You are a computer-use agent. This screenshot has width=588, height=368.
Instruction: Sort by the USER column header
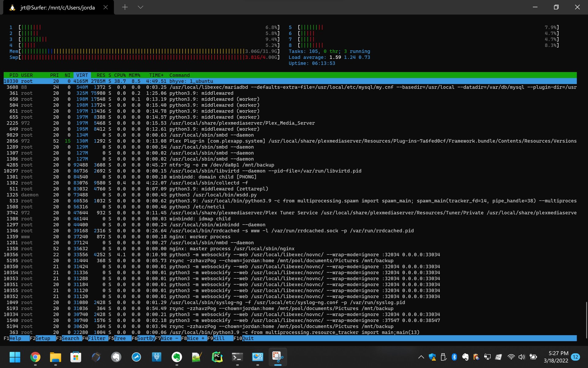(x=27, y=75)
